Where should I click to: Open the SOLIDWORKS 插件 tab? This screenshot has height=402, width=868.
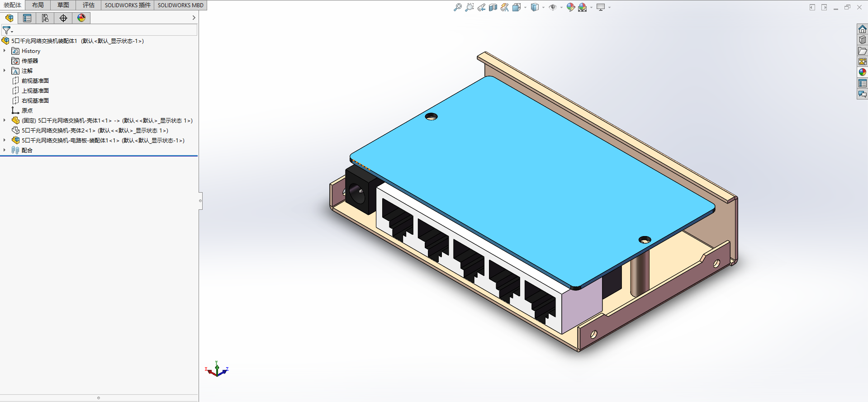point(128,5)
